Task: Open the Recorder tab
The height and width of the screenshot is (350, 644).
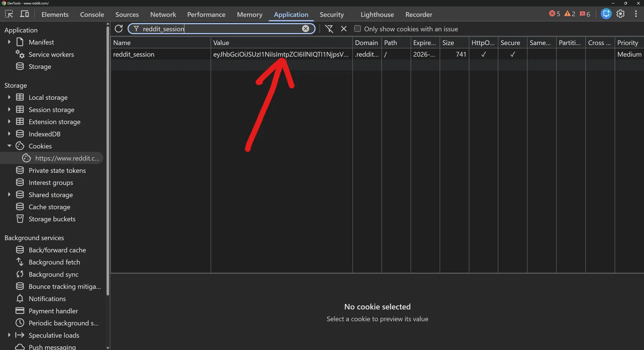Action: tap(419, 14)
